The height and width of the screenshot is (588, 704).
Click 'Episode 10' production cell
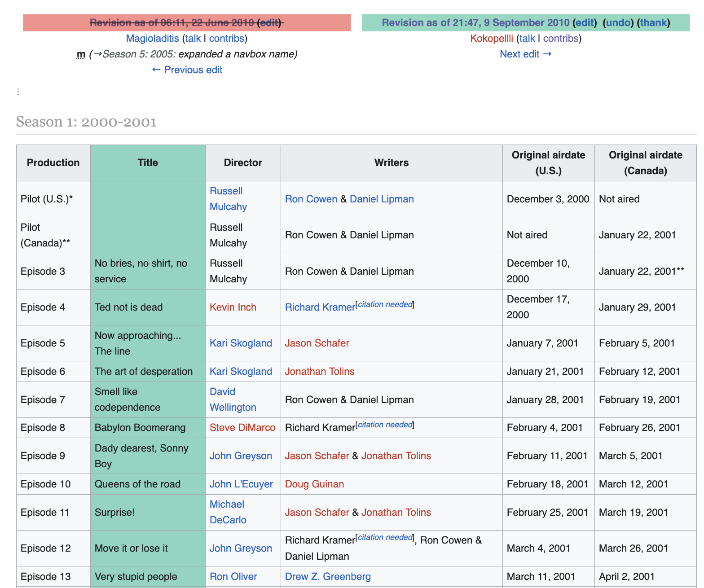[x=53, y=484]
